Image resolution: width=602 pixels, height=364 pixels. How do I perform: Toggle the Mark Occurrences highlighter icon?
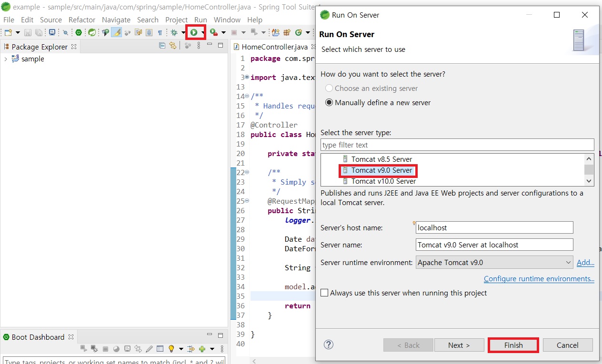[x=116, y=32]
